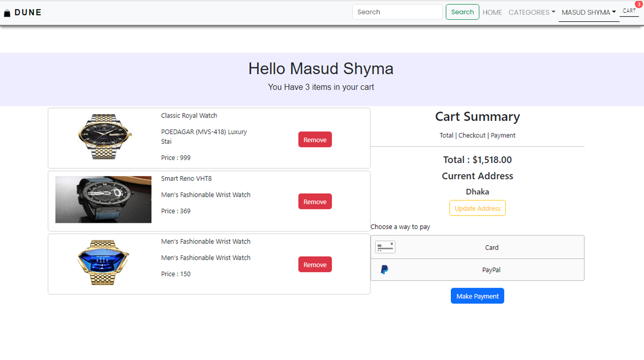644x360 pixels.
Task: Select Card as the payment method
Action: click(x=492, y=247)
